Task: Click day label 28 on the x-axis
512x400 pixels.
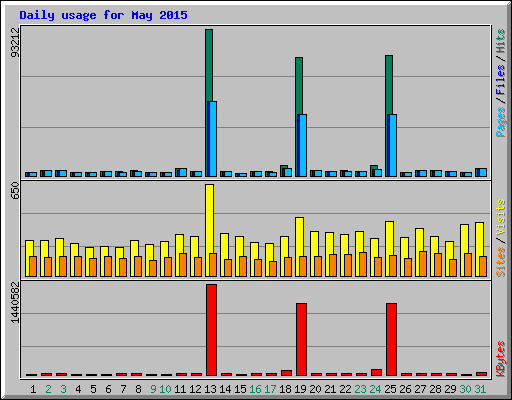Action: click(435, 389)
